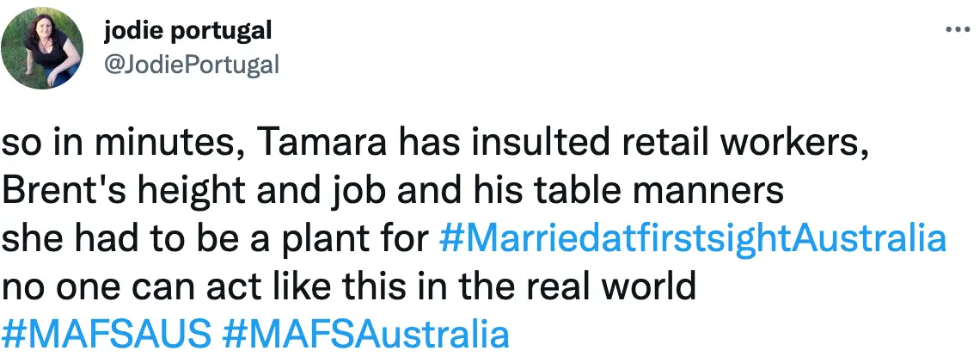Click the text "she had to be a plant for"
The width and height of the screenshot is (980, 363).
[216, 238]
